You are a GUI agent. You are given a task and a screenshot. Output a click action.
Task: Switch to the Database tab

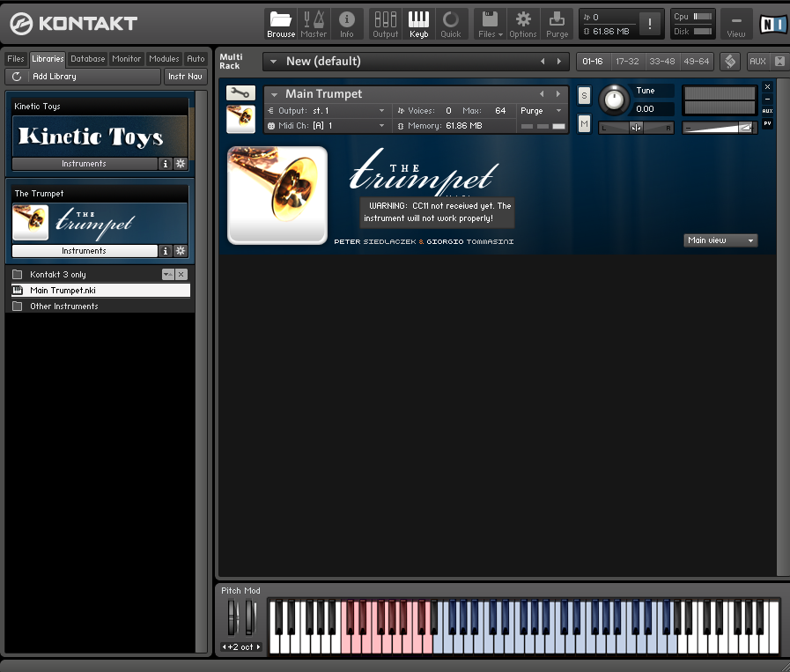(88, 59)
